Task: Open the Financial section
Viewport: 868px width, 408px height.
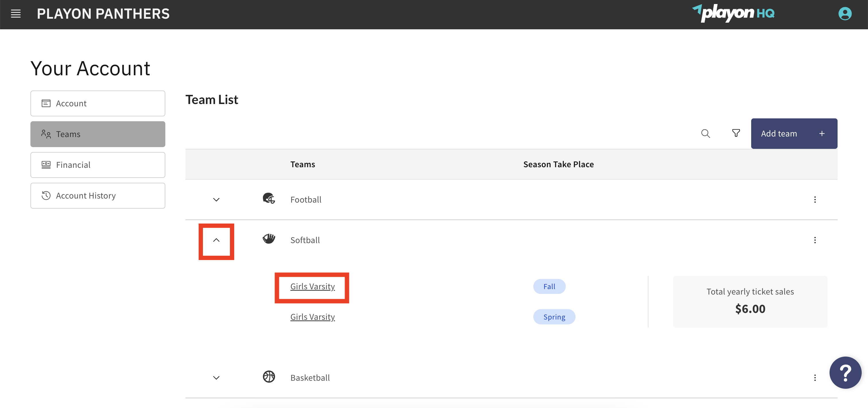Action: tap(98, 165)
